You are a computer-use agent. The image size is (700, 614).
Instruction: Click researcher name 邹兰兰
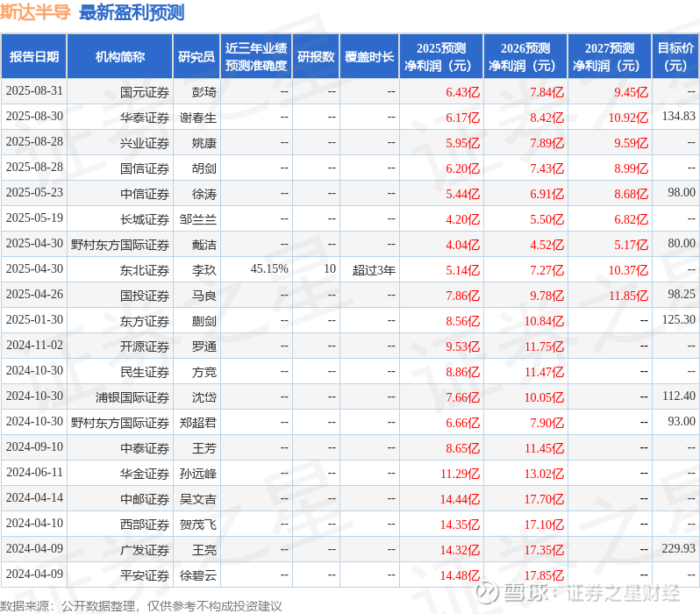[198, 219]
